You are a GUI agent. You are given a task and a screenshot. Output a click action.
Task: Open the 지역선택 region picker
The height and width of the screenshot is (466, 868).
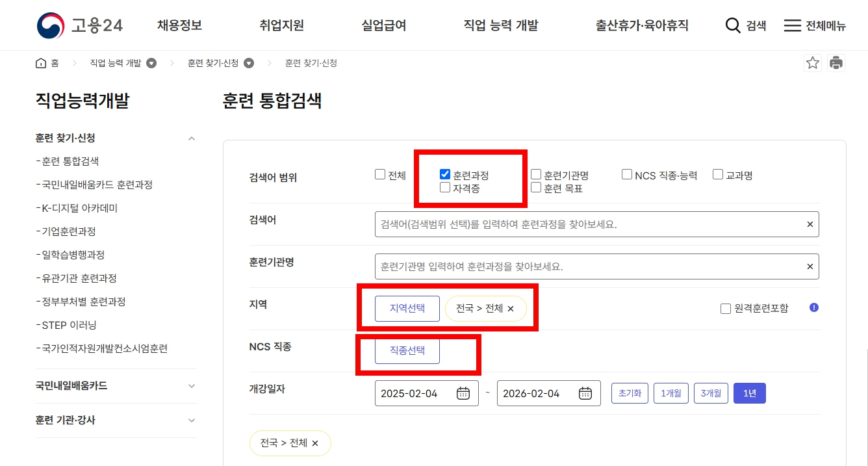pyautogui.click(x=407, y=308)
